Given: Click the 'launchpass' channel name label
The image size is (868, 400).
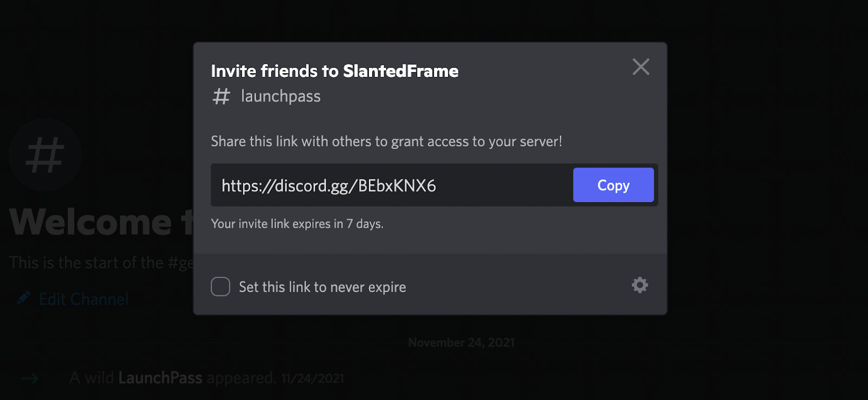Looking at the screenshot, I should tap(280, 96).
